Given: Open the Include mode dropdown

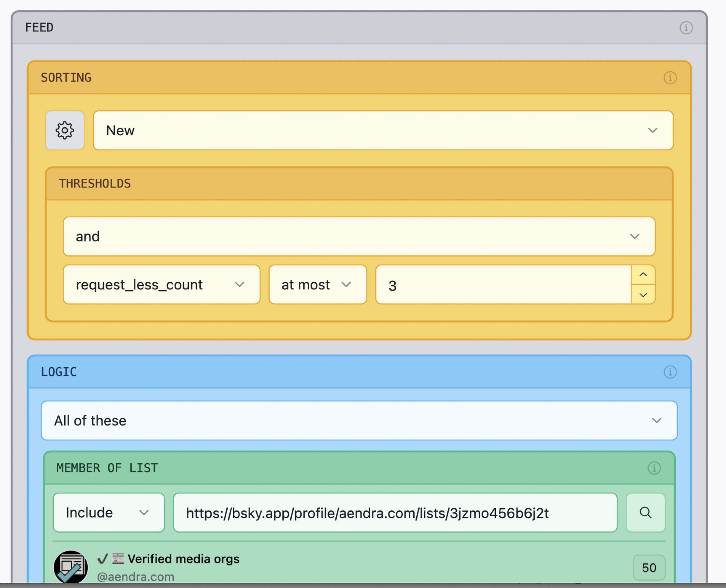Looking at the screenshot, I should point(109,513).
